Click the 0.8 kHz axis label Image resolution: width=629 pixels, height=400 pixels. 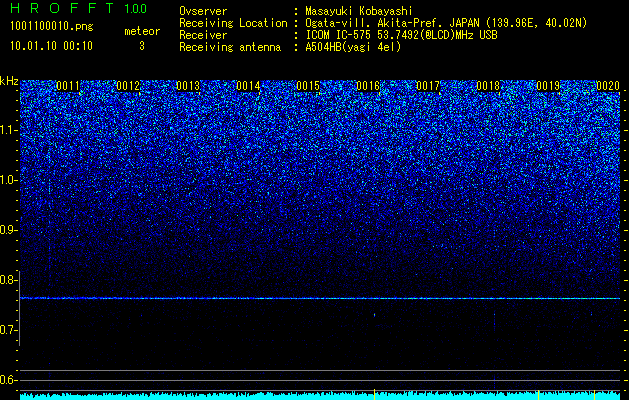tap(9, 280)
